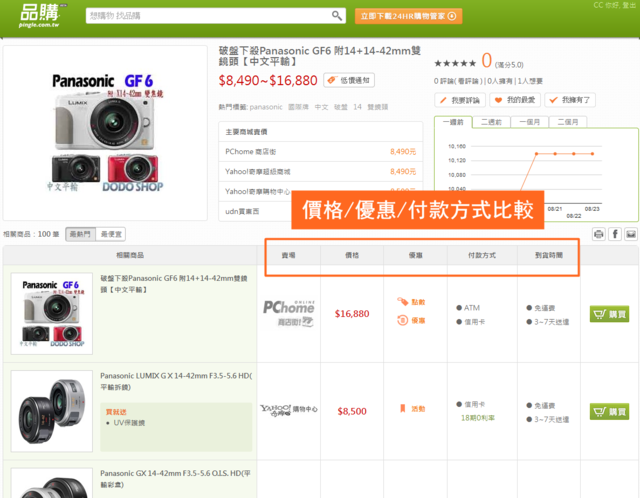
Task: Click the write a review button
Action: point(460,100)
